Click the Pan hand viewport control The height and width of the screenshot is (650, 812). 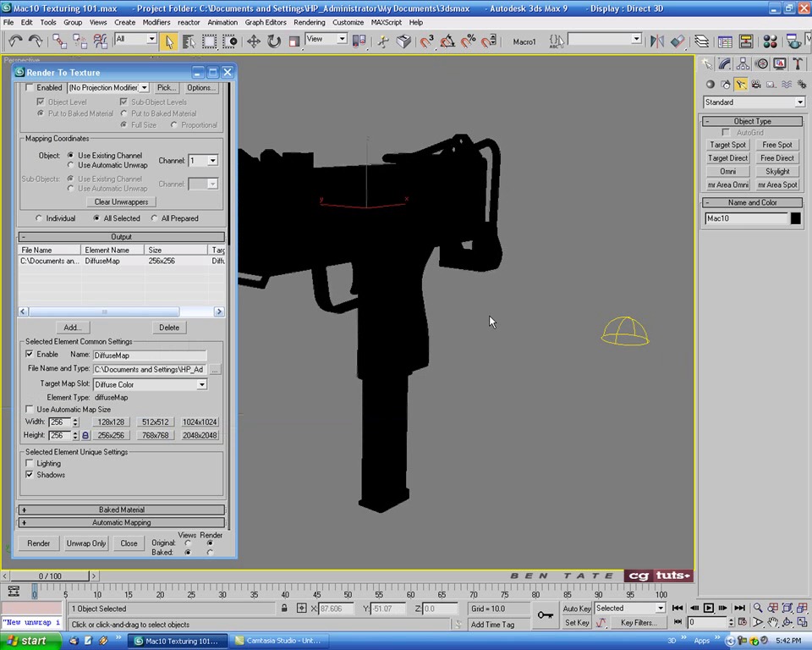[772, 622]
